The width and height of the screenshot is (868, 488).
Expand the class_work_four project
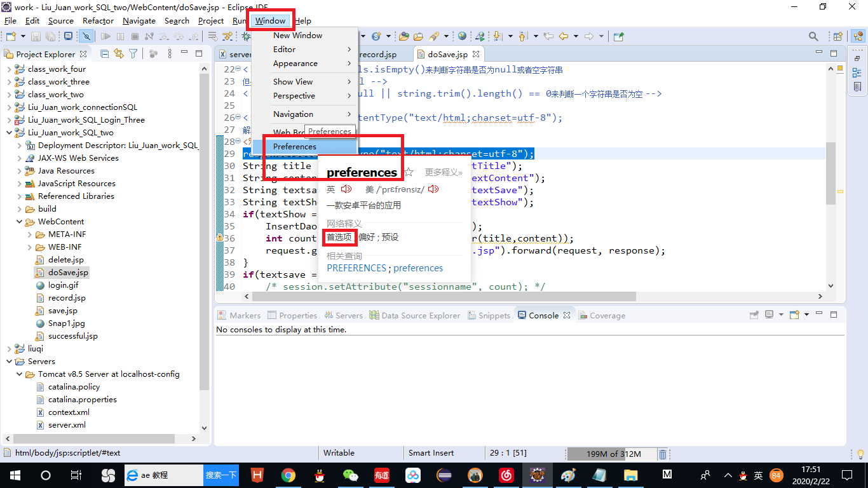click(9, 69)
